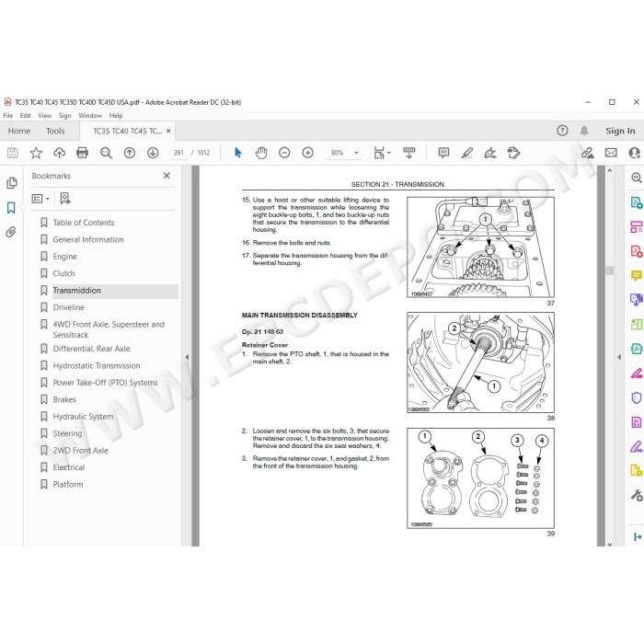Image resolution: width=644 pixels, height=644 pixels.
Task: Open the Hydraulic System bookmark
Action: pyautogui.click(x=83, y=417)
